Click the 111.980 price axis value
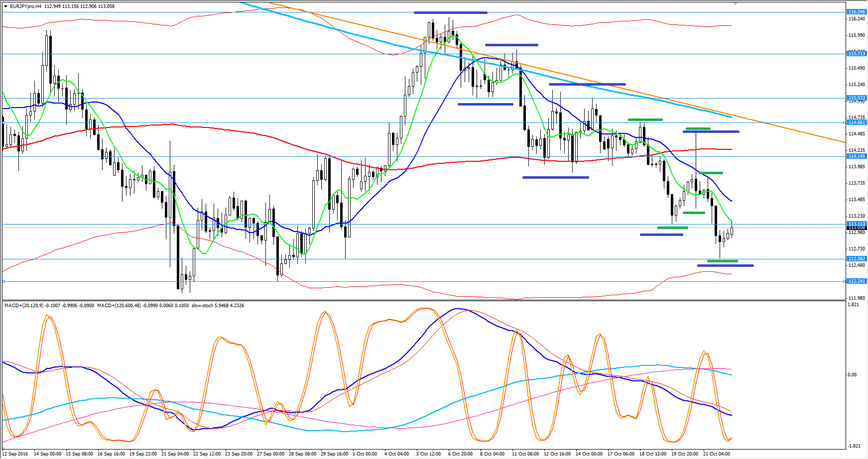The height and width of the screenshot is (459, 868). [x=856, y=298]
